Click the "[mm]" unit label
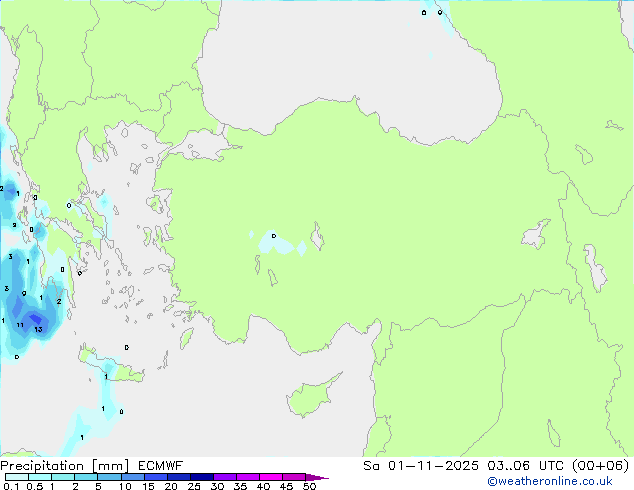The width and height of the screenshot is (634, 490). coord(110,466)
